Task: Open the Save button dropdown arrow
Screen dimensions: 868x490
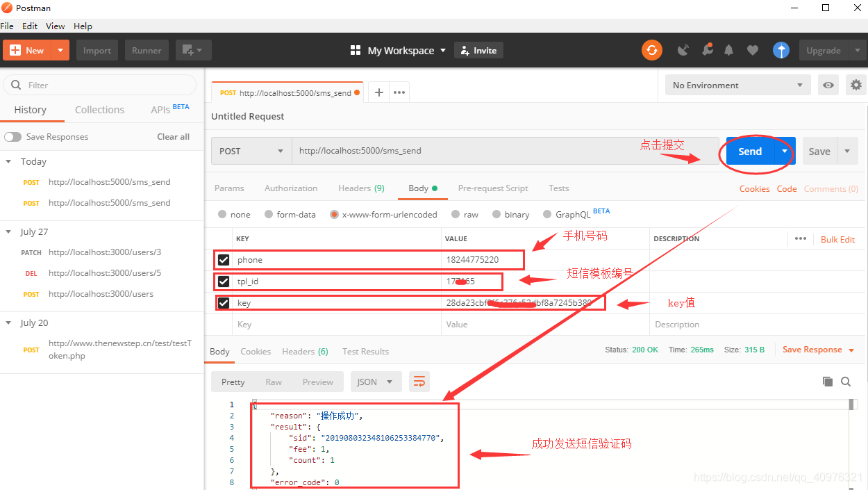Action: 847,151
